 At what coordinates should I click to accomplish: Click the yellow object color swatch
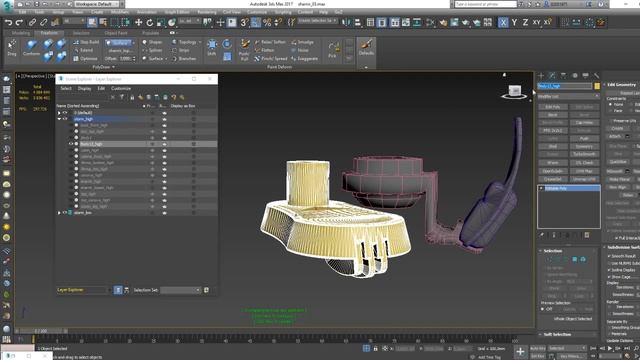click(597, 86)
